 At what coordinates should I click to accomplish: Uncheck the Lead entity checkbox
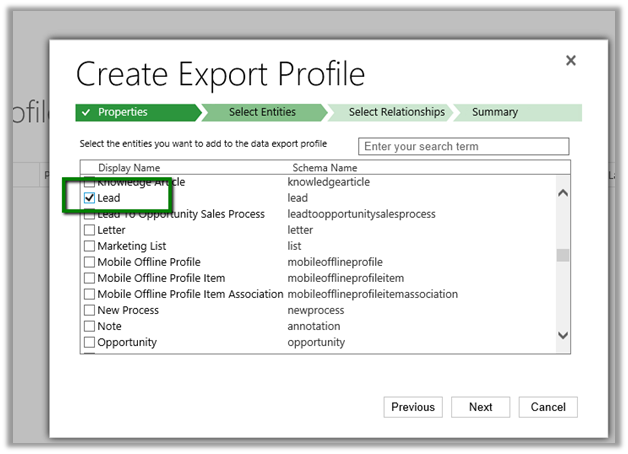(x=90, y=198)
